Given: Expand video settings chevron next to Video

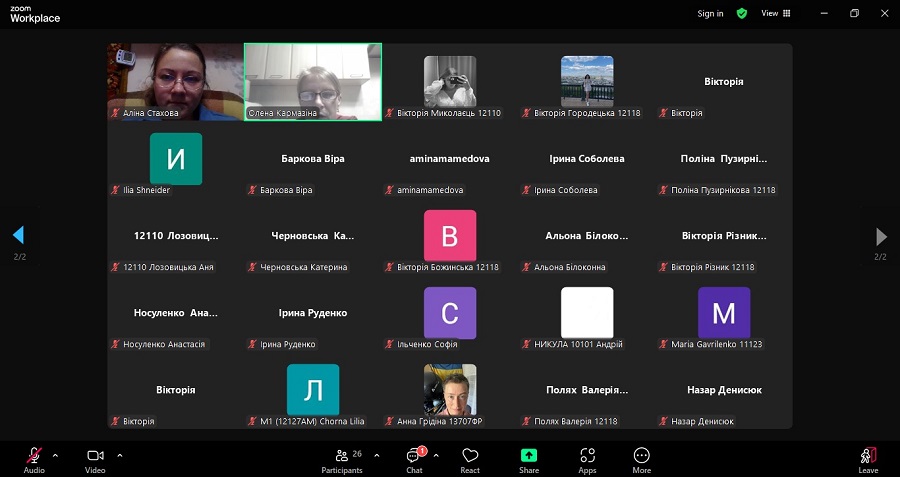Looking at the screenshot, I should point(120,455).
